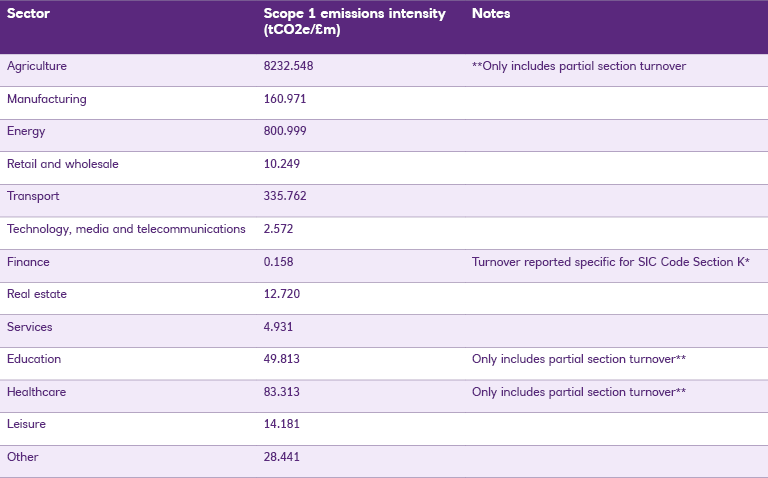
Task: Select the Manufacturing sector cell
Action: click(46, 99)
